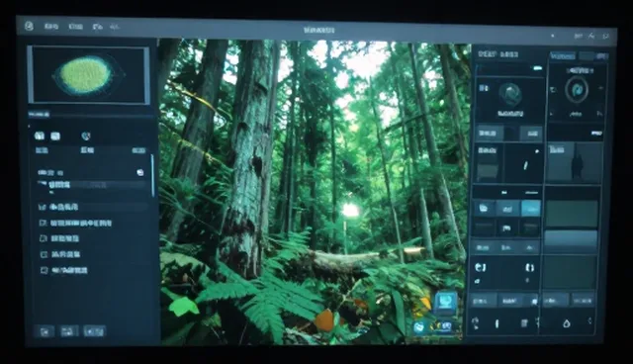Toggle the checkbox icon on the fourth list row

[44, 238]
